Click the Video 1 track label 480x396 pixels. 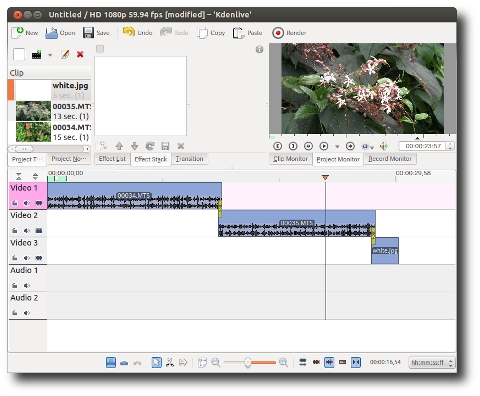[x=24, y=188]
